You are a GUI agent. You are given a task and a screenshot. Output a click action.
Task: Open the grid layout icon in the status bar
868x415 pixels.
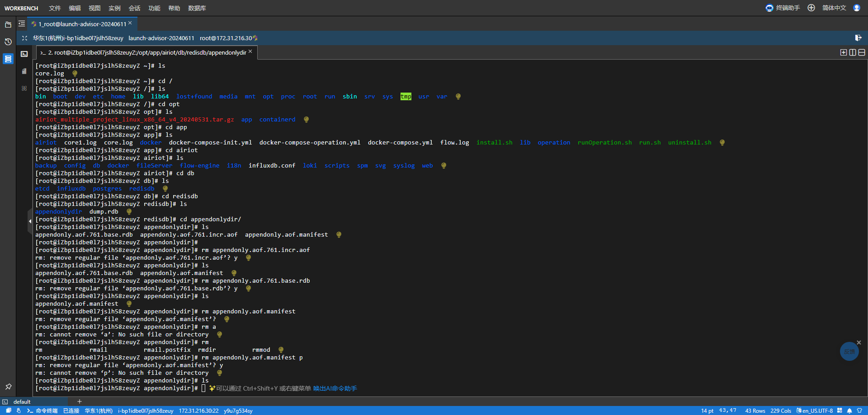[x=840, y=410]
